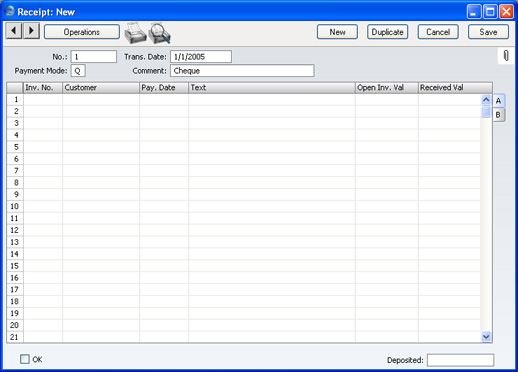Click the paperclip attachments icon
Viewport: 518px width, 372px height.
click(x=506, y=56)
